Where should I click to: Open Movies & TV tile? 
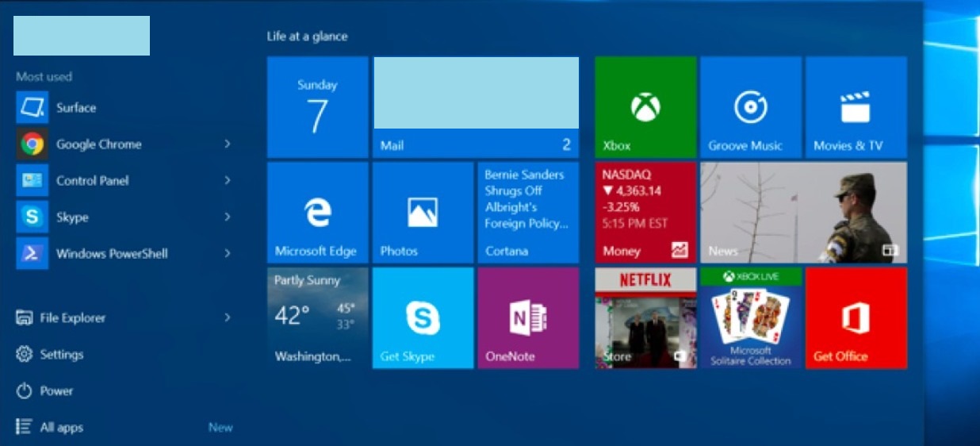(856, 107)
